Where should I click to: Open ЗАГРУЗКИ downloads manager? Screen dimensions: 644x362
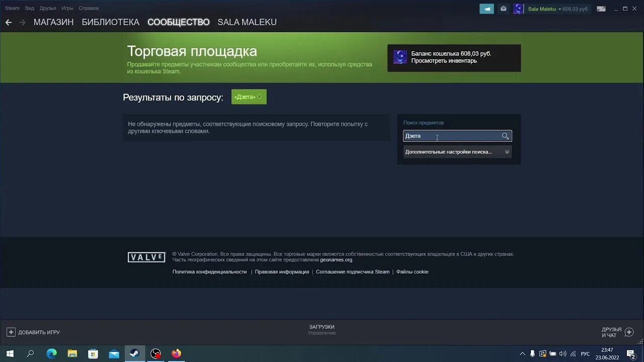[x=321, y=327]
